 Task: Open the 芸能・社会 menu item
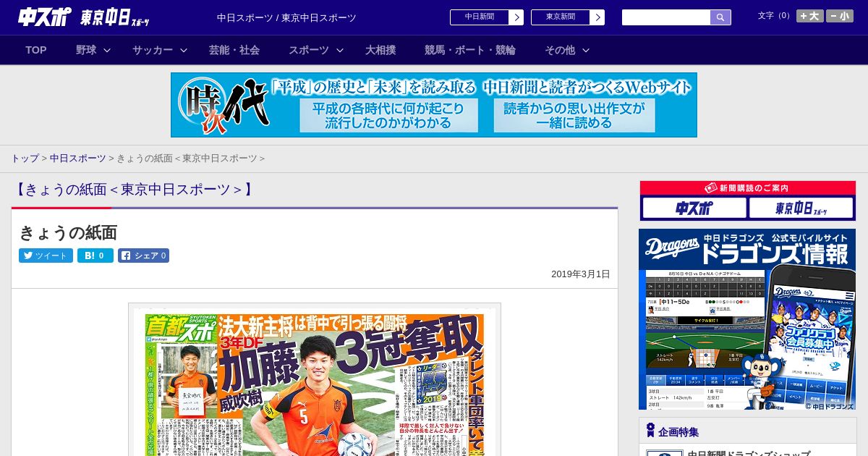tap(234, 50)
